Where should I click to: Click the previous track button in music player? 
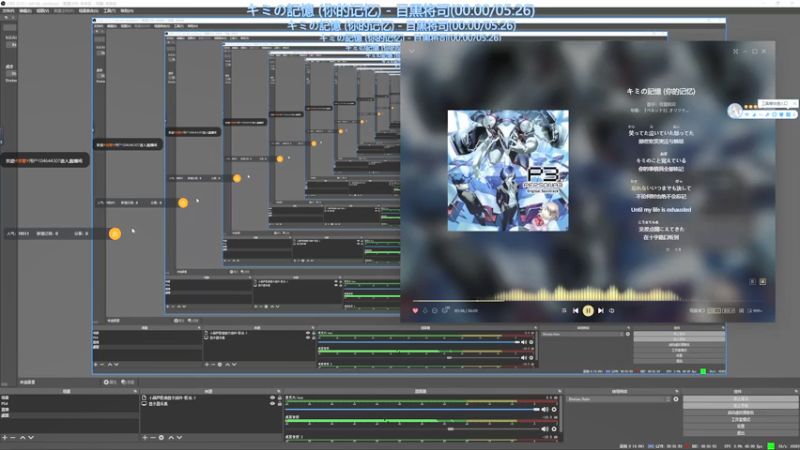(576, 310)
